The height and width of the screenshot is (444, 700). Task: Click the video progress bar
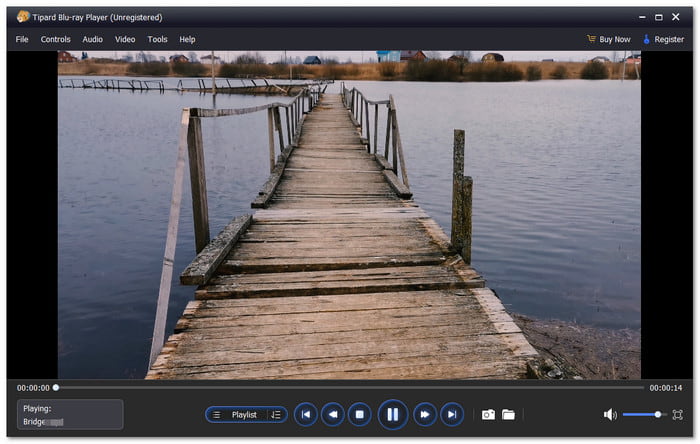click(350, 387)
